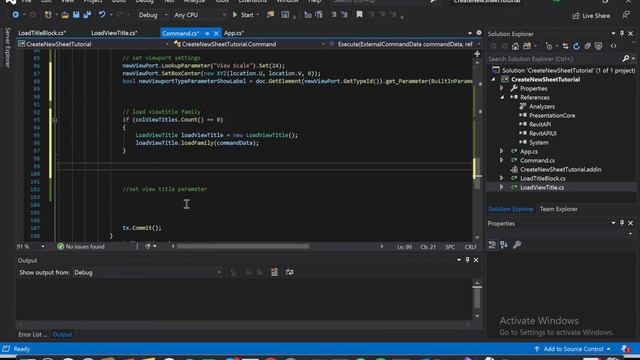Select LoadViewTitle.cs in Solution Explorer
This screenshot has height=360, width=640.
click(542, 187)
